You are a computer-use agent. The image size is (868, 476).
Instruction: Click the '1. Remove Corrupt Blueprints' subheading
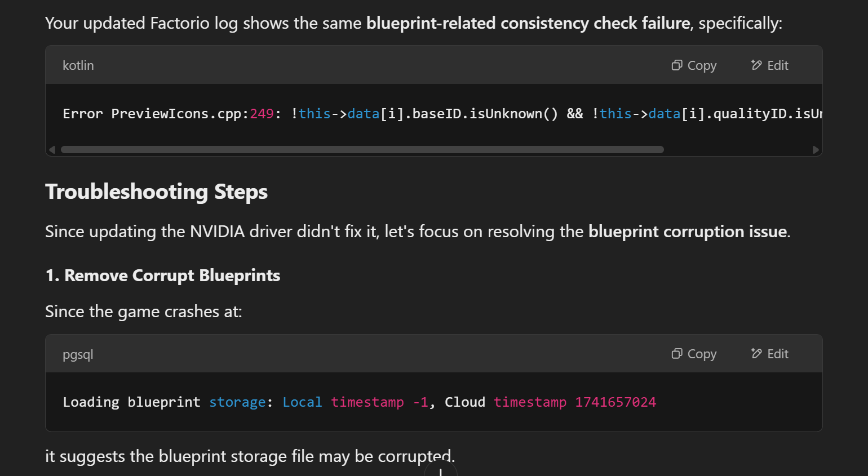click(x=163, y=275)
